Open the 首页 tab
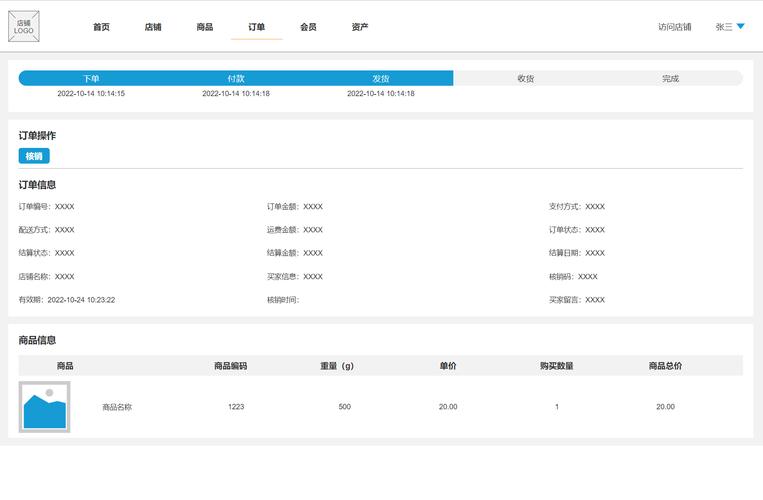The image size is (763, 500). 101,27
